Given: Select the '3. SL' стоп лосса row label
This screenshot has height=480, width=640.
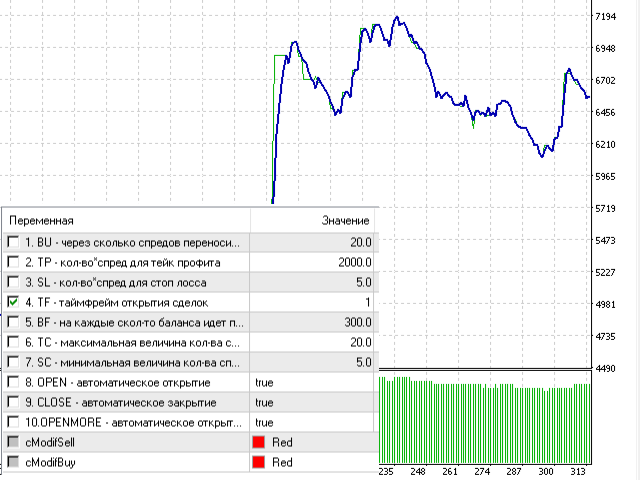Looking at the screenshot, I should 116,282.
